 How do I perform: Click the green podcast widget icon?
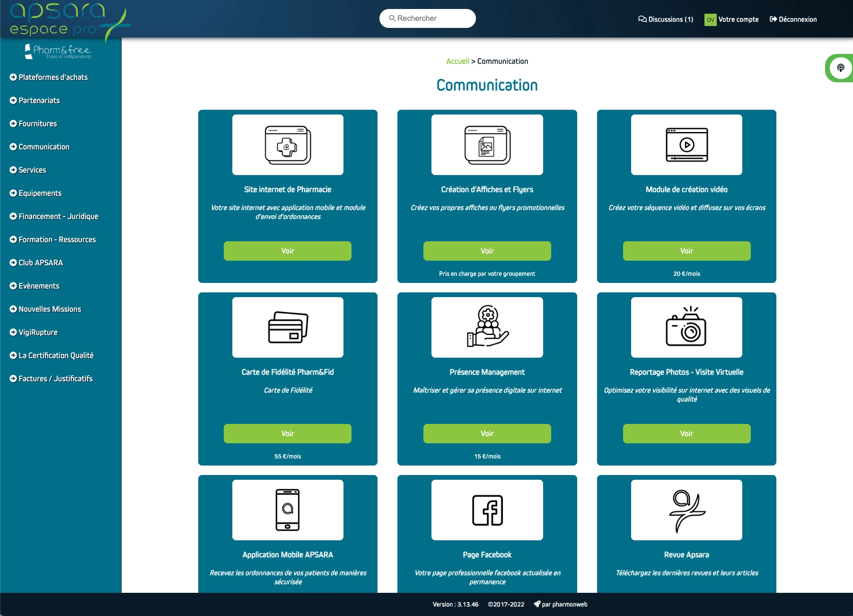coord(840,68)
